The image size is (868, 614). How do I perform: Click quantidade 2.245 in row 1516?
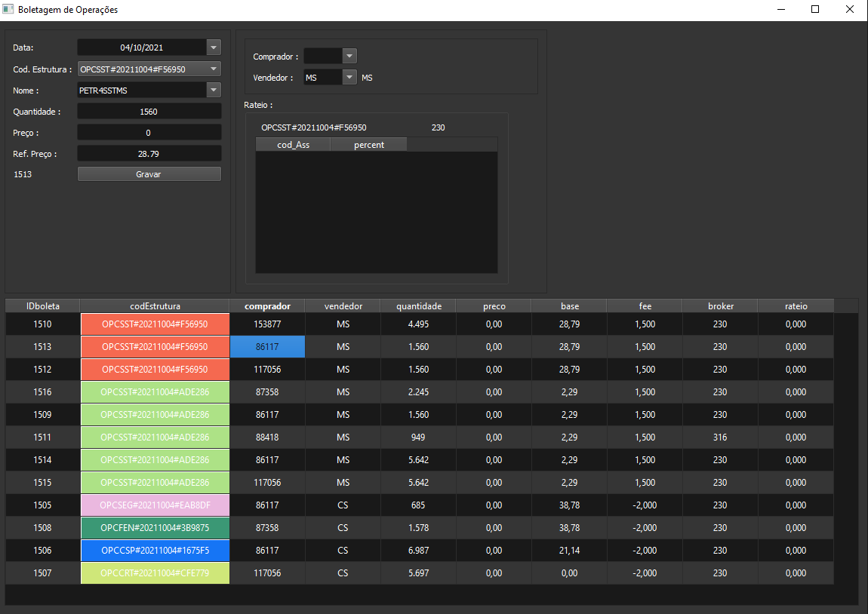pyautogui.click(x=418, y=392)
